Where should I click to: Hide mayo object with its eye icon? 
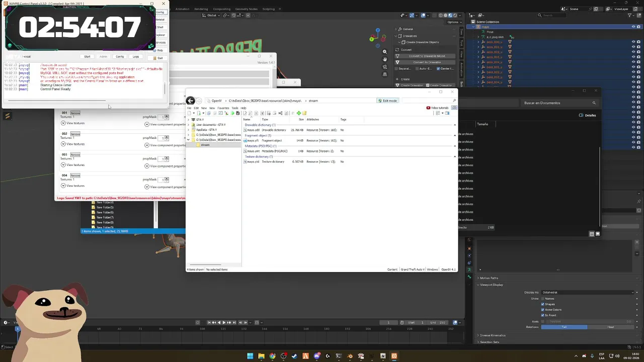coord(633,27)
